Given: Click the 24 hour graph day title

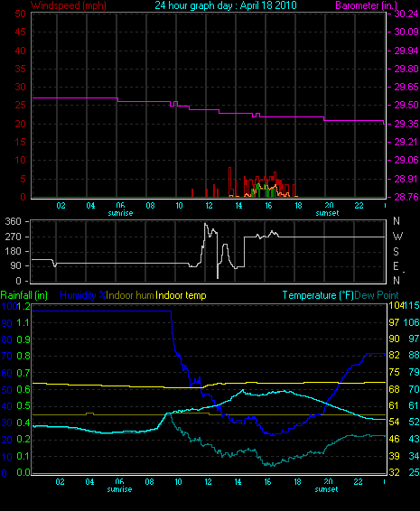Looking at the screenshot, I should click(226, 5).
